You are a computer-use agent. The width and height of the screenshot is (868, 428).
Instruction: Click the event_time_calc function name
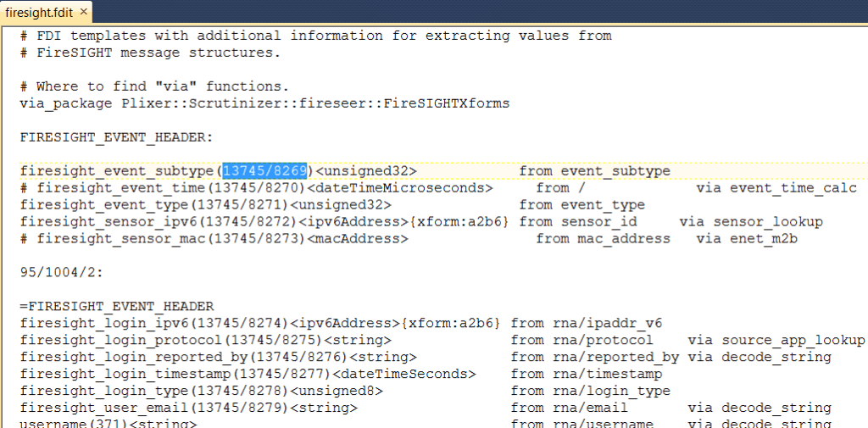(x=793, y=188)
